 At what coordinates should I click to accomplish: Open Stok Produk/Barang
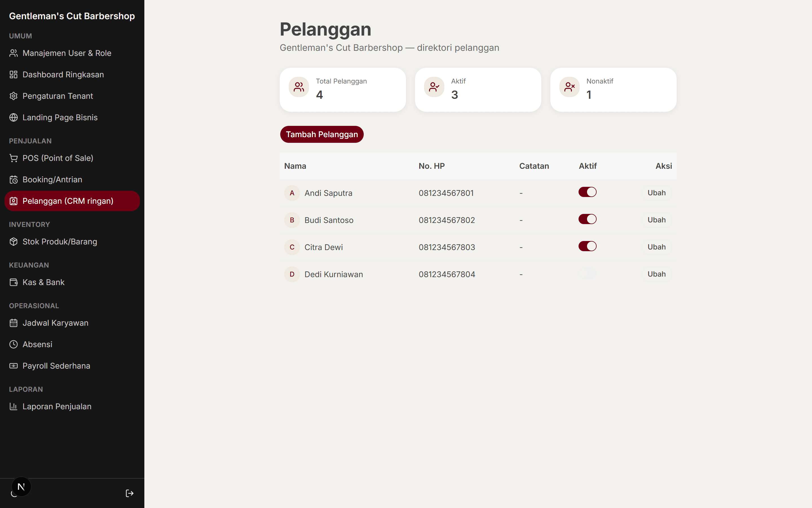point(72,242)
